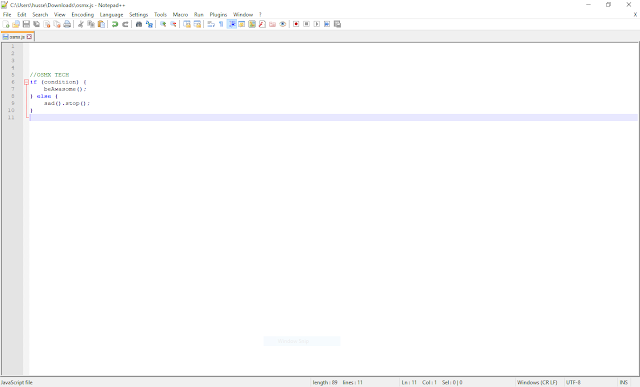The image size is (640, 387).
Task: Click the UTF-8 encoding status bar entry
Action: click(573, 383)
